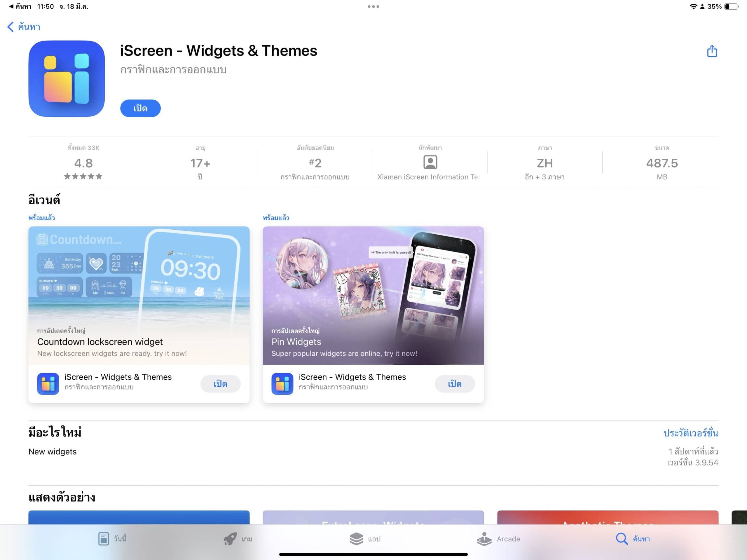Tap iScreen icon in Pin Widgets card
Image resolution: width=747 pixels, height=560 pixels.
[282, 383]
